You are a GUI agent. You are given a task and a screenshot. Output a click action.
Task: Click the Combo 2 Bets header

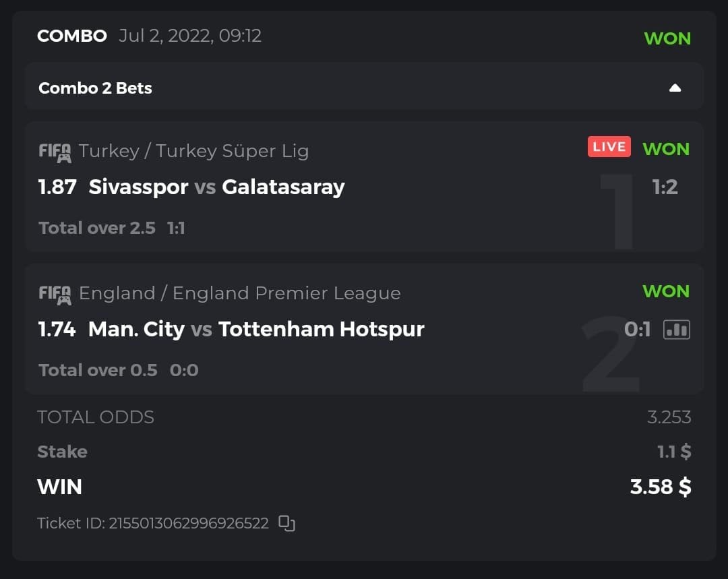[x=95, y=88]
